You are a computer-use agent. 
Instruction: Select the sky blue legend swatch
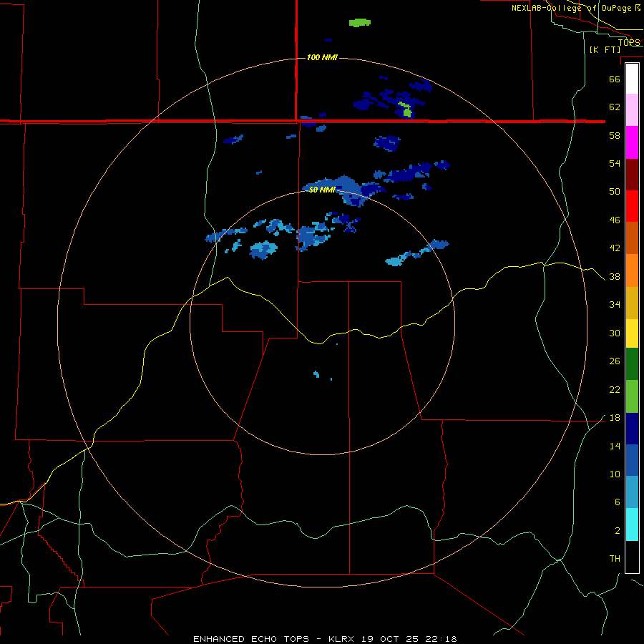pyautogui.click(x=632, y=492)
